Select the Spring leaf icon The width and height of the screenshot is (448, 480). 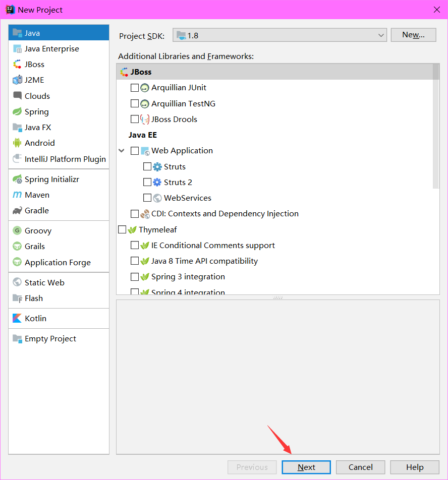coord(17,111)
